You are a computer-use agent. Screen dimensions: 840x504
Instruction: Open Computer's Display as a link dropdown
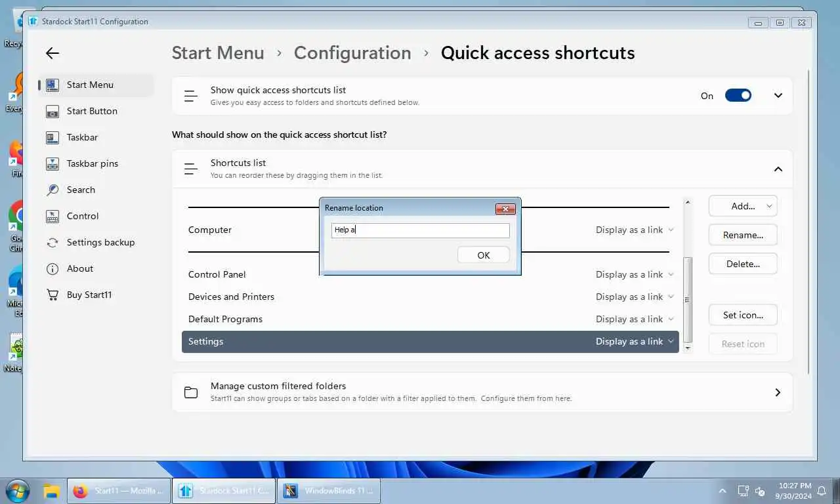click(x=635, y=230)
